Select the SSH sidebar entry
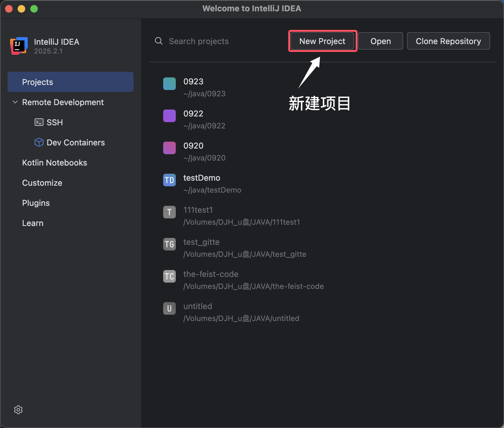This screenshot has height=428, width=504. click(54, 122)
